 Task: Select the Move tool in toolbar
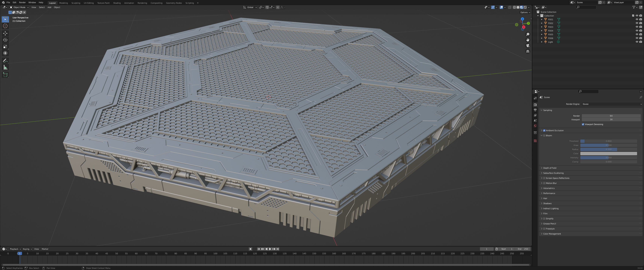(5, 33)
